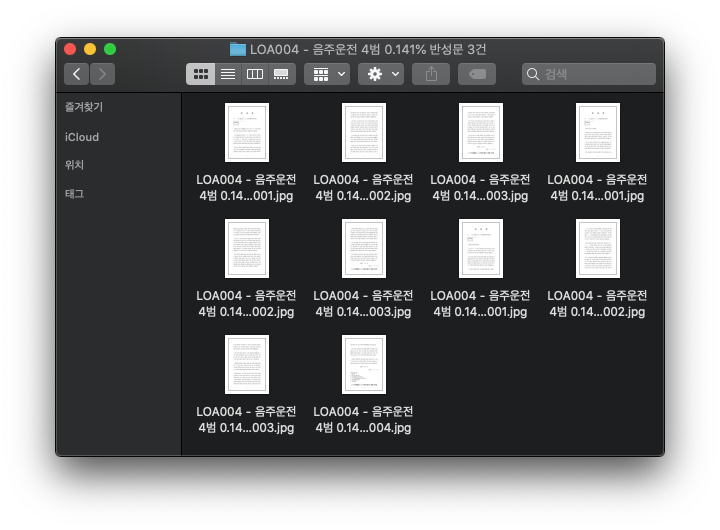This screenshot has height=530, width=720.
Task: Select second-row first file thumbnail 002.jpg
Action: pos(247,248)
